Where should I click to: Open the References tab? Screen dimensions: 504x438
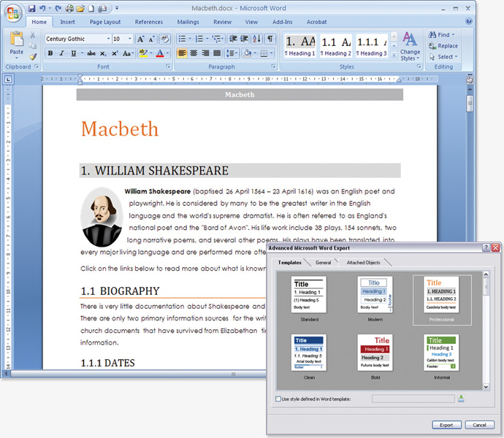tap(149, 22)
